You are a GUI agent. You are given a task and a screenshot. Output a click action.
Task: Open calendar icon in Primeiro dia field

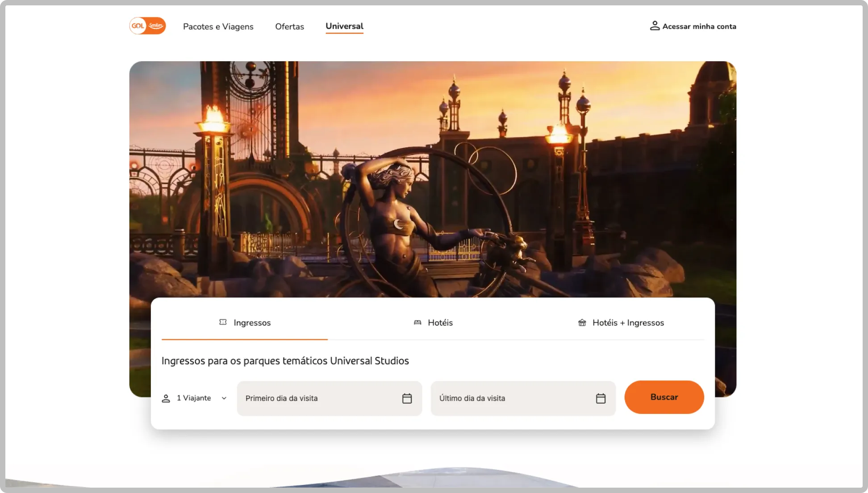point(407,398)
